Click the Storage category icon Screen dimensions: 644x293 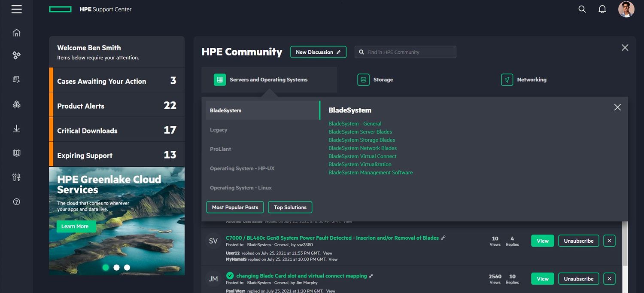(x=363, y=79)
